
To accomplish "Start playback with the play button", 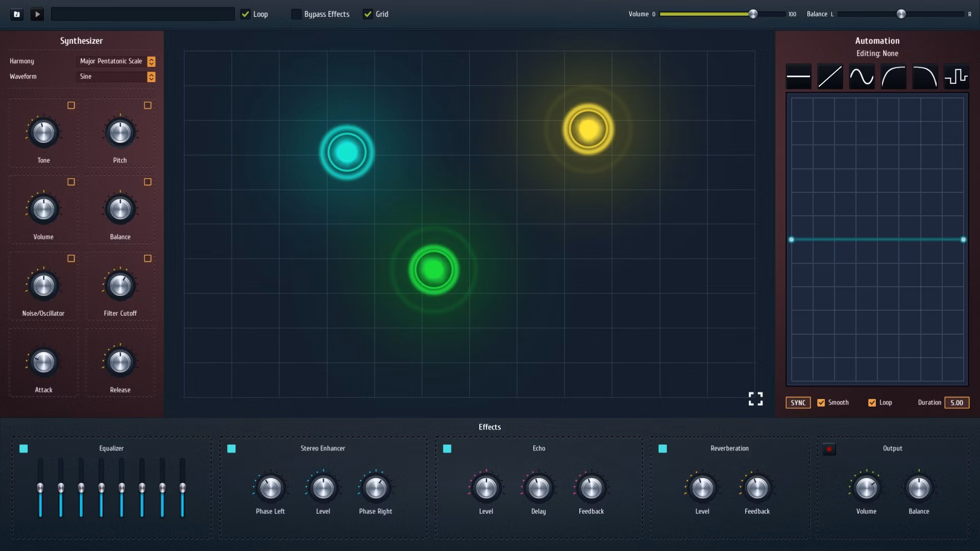I will pyautogui.click(x=37, y=14).
